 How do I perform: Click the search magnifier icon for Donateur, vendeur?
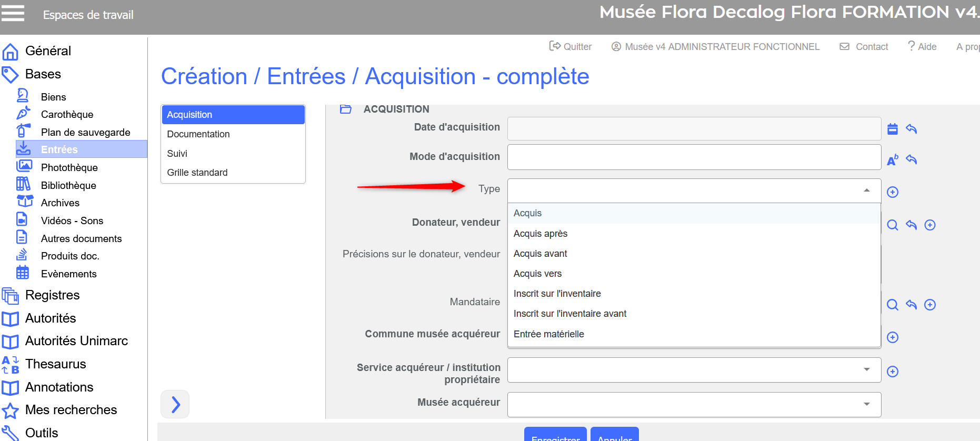click(893, 225)
